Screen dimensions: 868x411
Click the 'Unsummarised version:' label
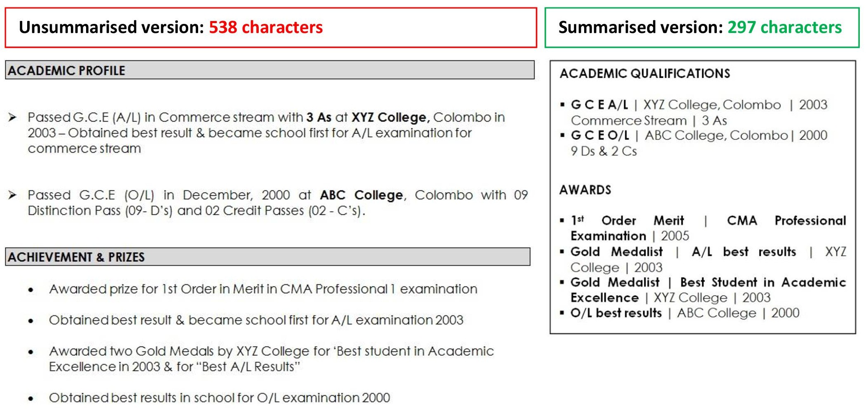pos(112,28)
